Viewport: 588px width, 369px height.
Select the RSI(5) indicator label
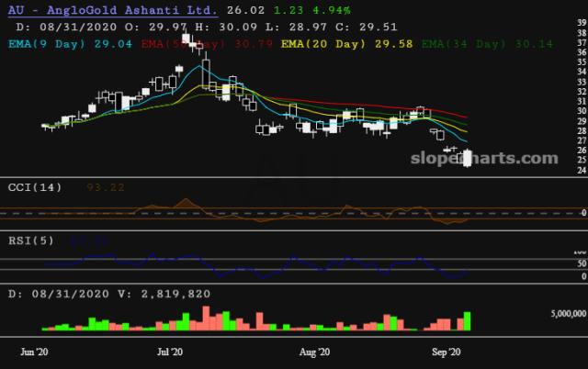click(31, 240)
